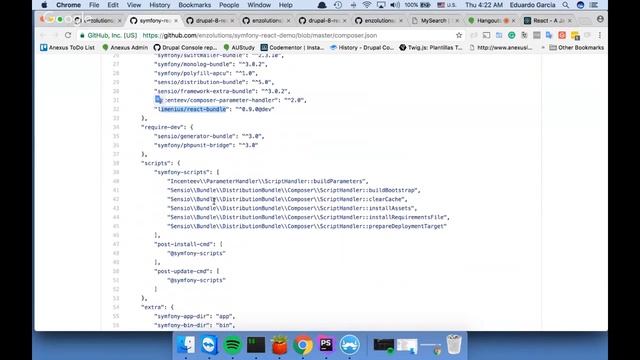The width and height of the screenshot is (640, 360).
Task: Open the http://www.anexusi... bookmark
Action: click(x=501, y=48)
